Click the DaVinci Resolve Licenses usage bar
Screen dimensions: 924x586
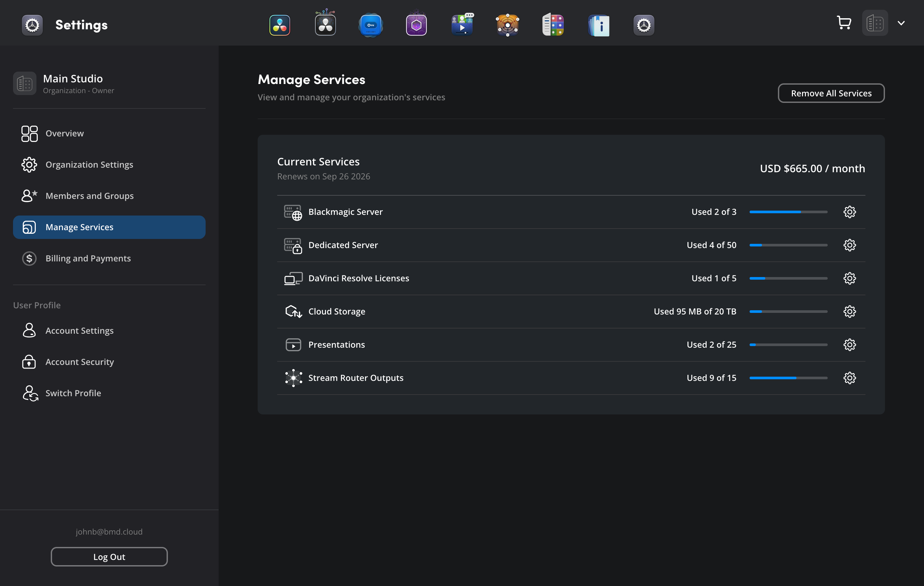pos(788,278)
